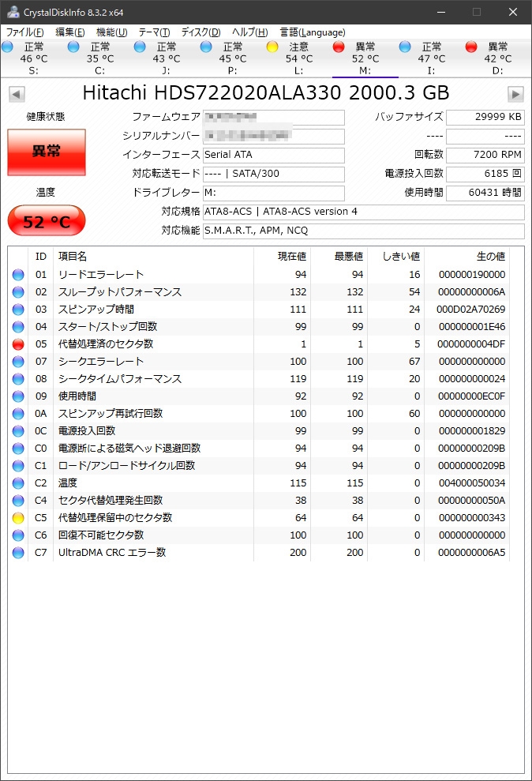Go to previous disk with left arrow

click(x=17, y=94)
